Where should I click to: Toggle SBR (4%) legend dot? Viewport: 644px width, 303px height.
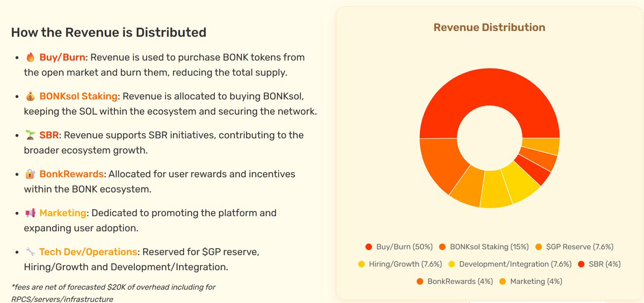coord(581,264)
